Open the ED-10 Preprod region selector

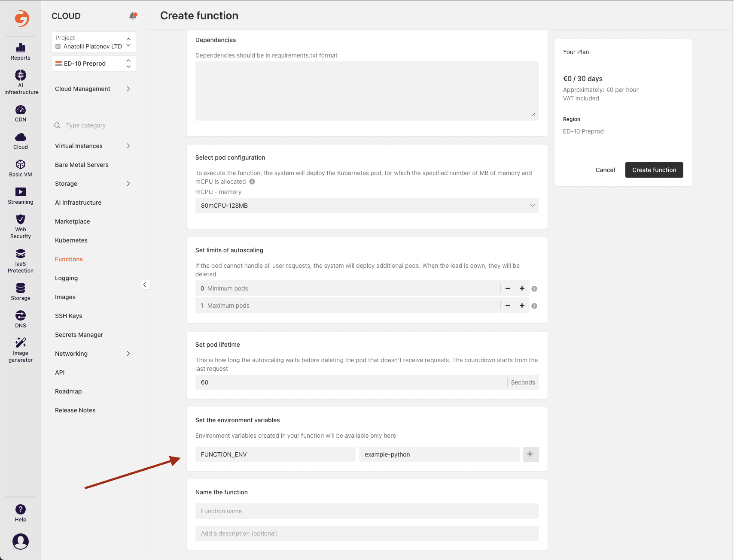point(94,64)
